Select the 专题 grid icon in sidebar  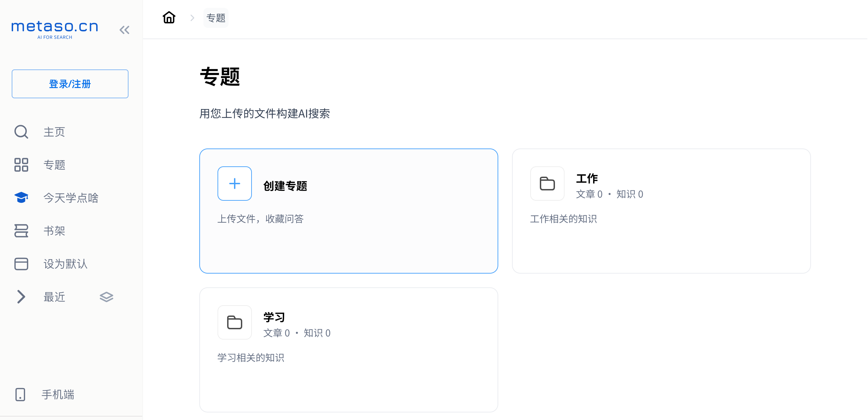pos(21,165)
